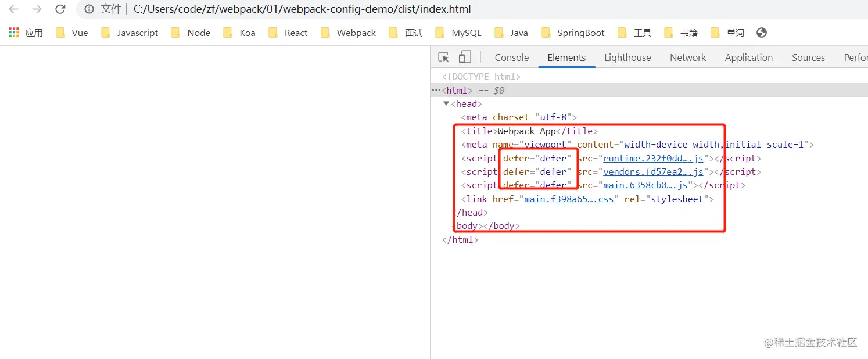Click the ellipsis beside the html node
The width and height of the screenshot is (868, 359).
[436, 90]
